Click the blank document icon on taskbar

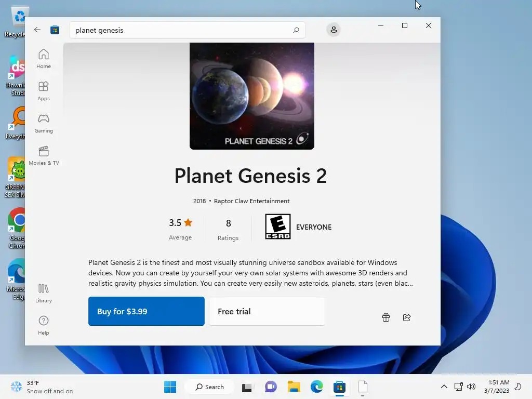click(362, 387)
